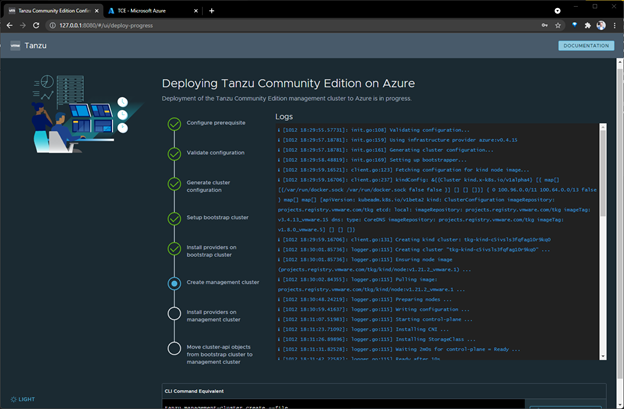The height and width of the screenshot is (409, 624).
Task: Click the logs panel scroll-up arrow
Action: point(603,127)
